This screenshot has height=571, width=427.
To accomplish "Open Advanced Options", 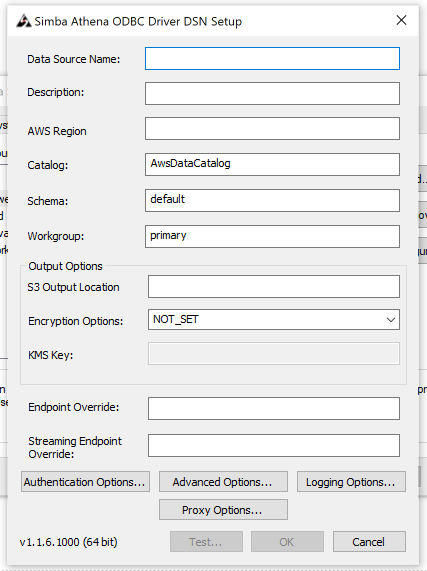I will click(x=223, y=482).
